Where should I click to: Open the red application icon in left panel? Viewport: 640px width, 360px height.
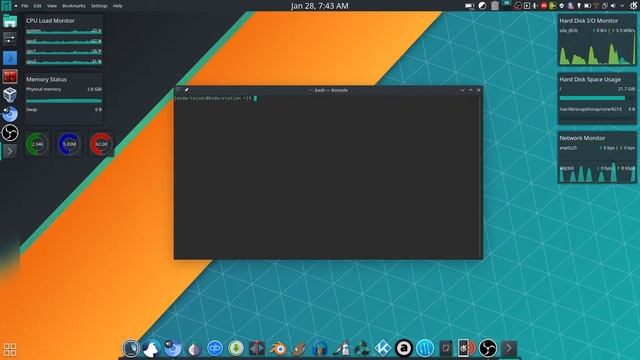(x=10, y=76)
